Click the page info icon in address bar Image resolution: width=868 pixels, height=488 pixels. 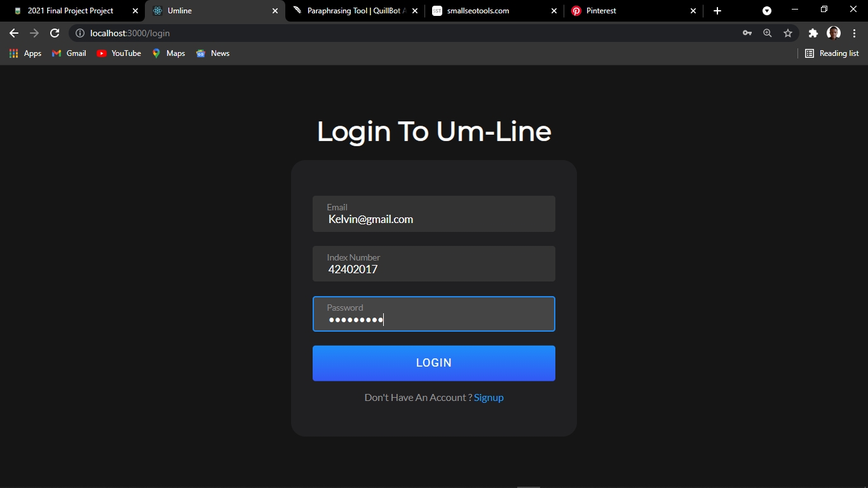point(79,33)
